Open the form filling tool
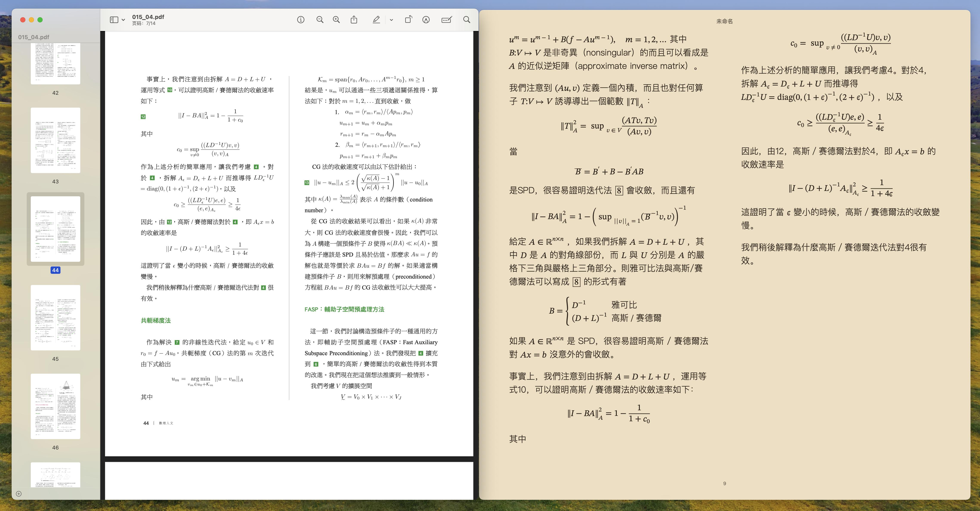 pyautogui.click(x=446, y=20)
